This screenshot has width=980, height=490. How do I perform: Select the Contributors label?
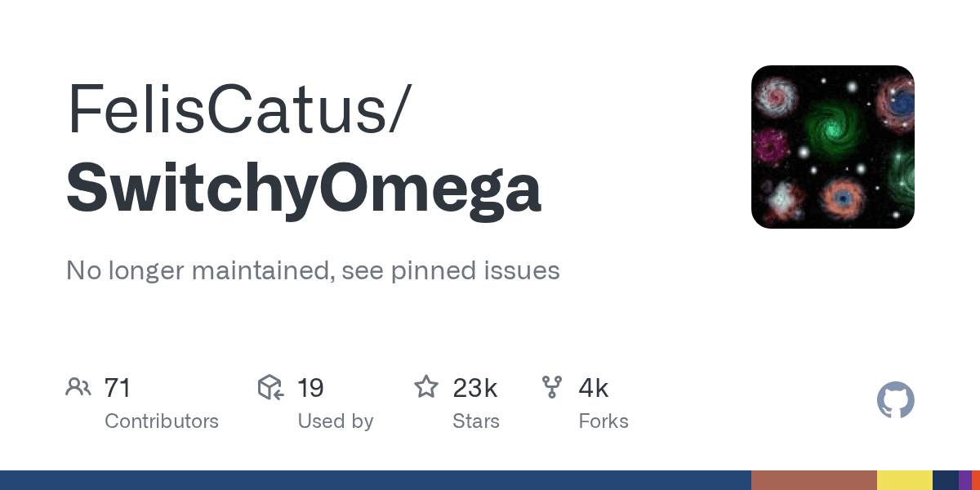[x=162, y=421]
